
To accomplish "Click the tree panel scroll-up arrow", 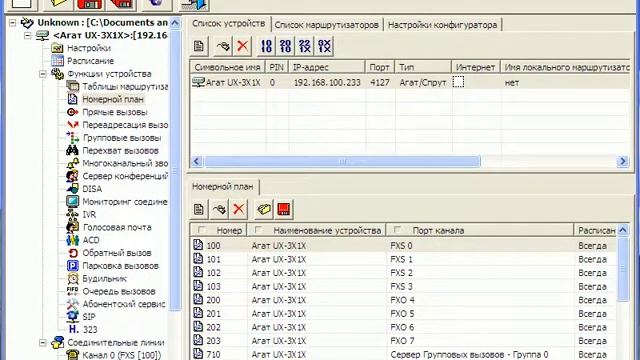I will pos(175,22).
